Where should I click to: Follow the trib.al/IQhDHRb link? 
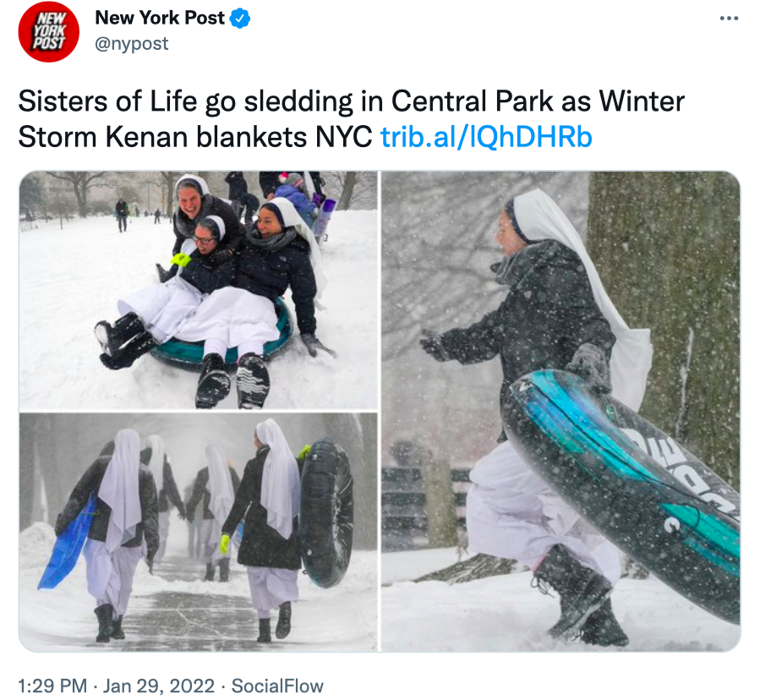(486, 137)
